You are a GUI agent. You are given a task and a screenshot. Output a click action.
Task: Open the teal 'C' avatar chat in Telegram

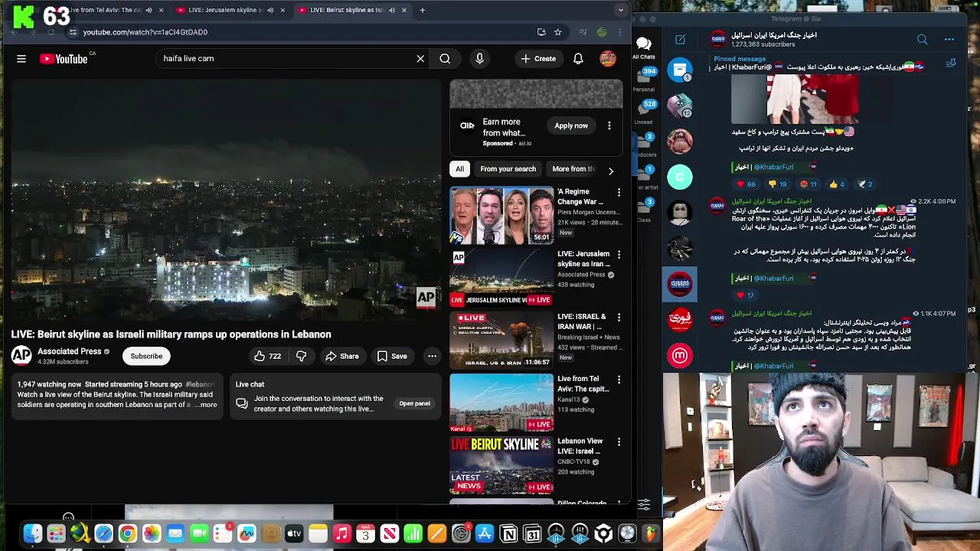[x=680, y=177]
